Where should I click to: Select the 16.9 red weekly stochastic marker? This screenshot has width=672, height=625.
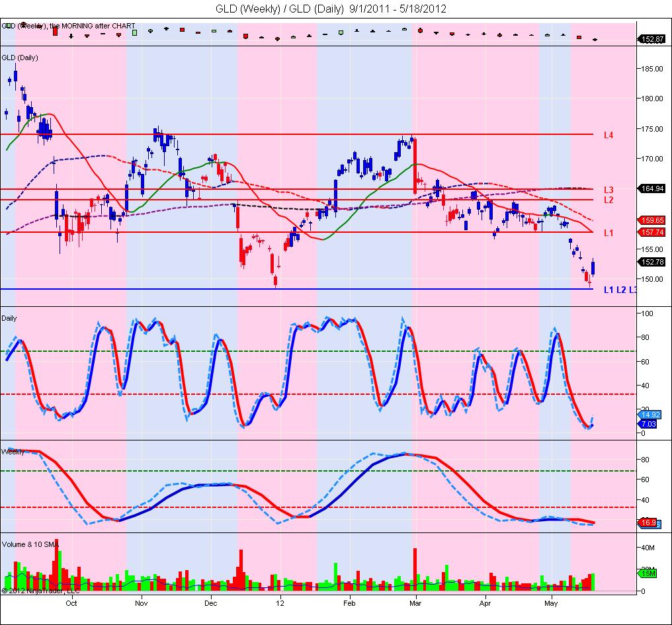[648, 522]
